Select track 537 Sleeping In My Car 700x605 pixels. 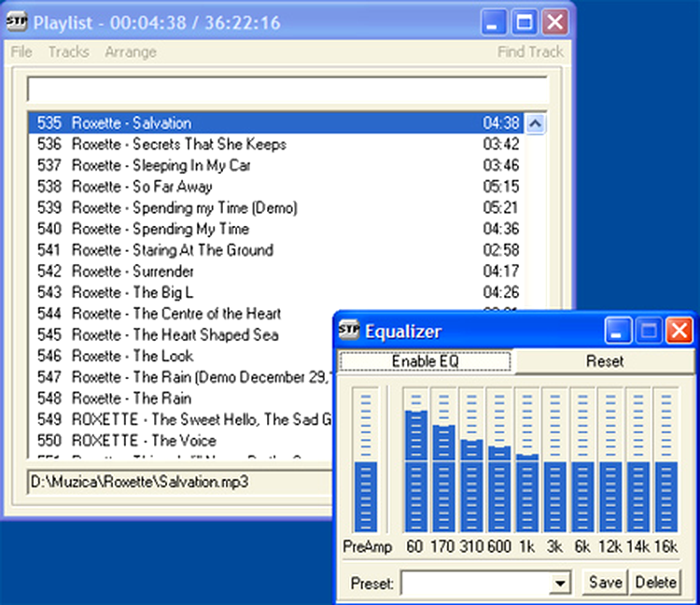pos(277,165)
